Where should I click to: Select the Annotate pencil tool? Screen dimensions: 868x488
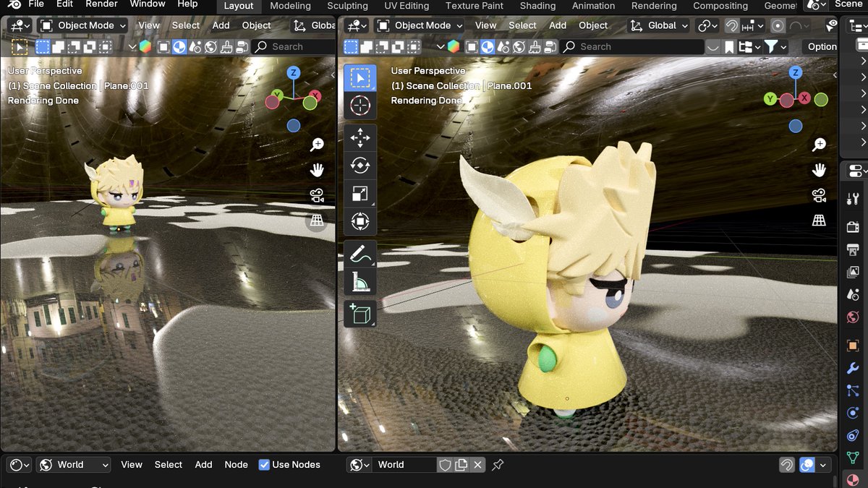tap(359, 254)
